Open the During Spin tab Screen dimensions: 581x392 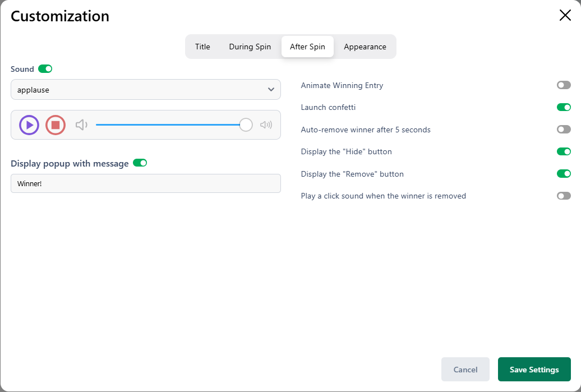click(x=250, y=47)
